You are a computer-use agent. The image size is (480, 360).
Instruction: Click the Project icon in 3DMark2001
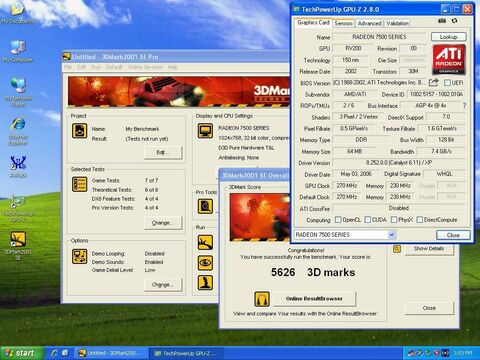[x=79, y=131]
